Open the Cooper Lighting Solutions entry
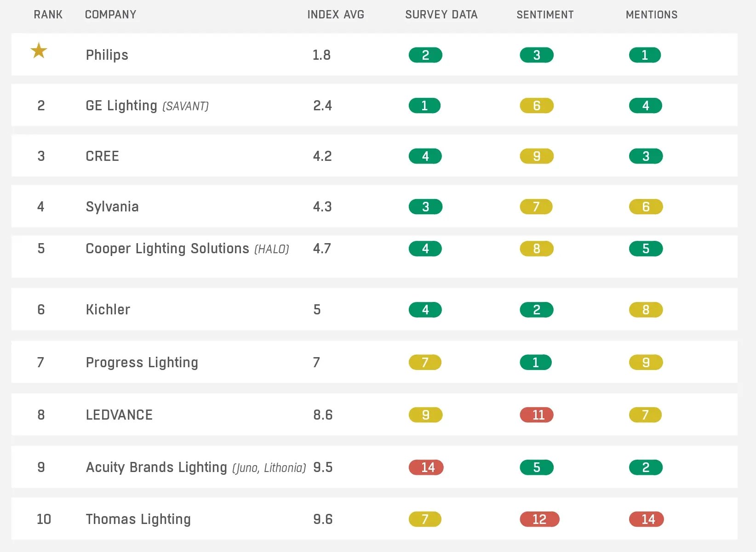The width and height of the screenshot is (756, 552). (x=167, y=249)
